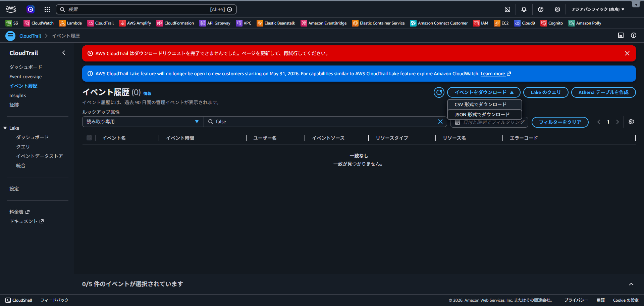Open Cloud9 shortcut in favorites bar

click(525, 23)
